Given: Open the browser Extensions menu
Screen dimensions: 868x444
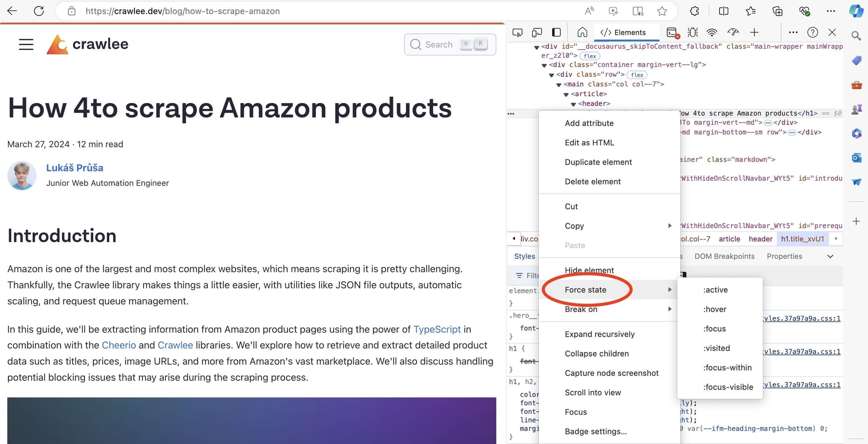Looking at the screenshot, I should coord(694,11).
